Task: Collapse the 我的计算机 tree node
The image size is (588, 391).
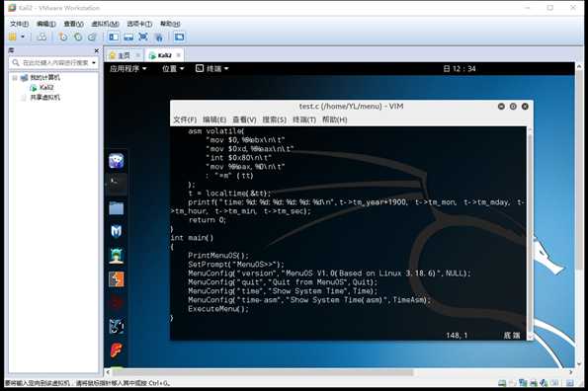Action: [x=15, y=78]
